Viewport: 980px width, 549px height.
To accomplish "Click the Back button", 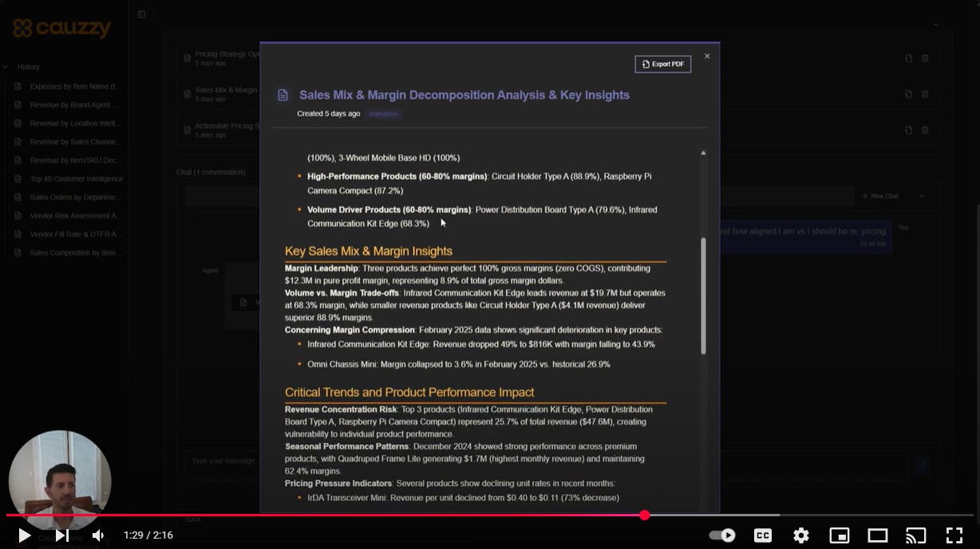I will pyautogui.click(x=193, y=519).
